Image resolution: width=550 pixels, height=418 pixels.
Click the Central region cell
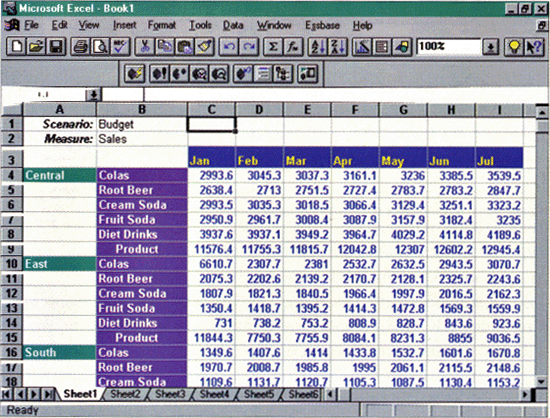click(x=60, y=175)
